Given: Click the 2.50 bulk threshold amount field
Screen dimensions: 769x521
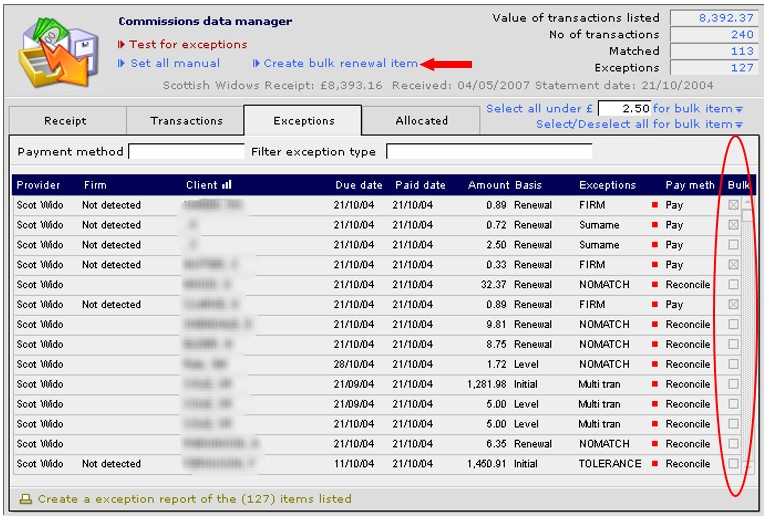Looking at the screenshot, I should coord(624,108).
